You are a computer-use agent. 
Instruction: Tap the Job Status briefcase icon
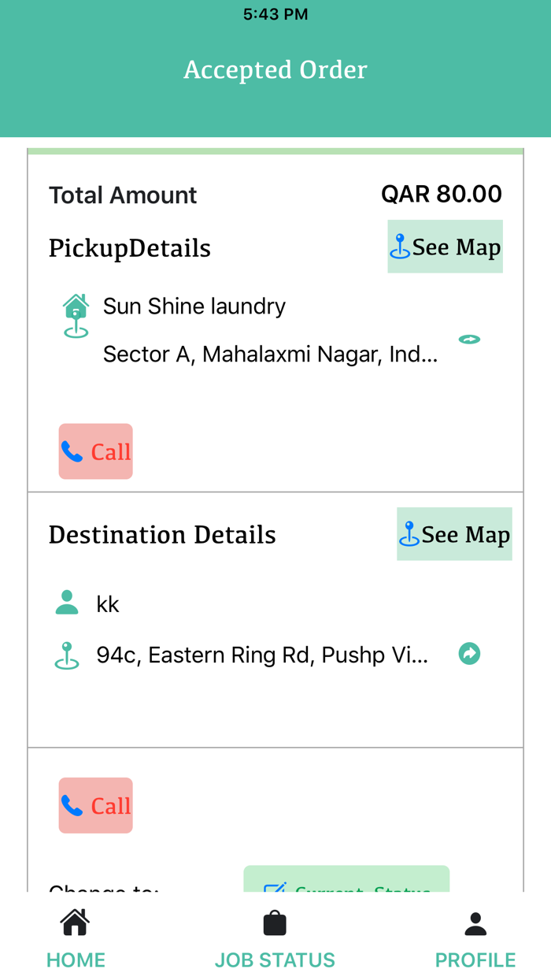tap(275, 922)
